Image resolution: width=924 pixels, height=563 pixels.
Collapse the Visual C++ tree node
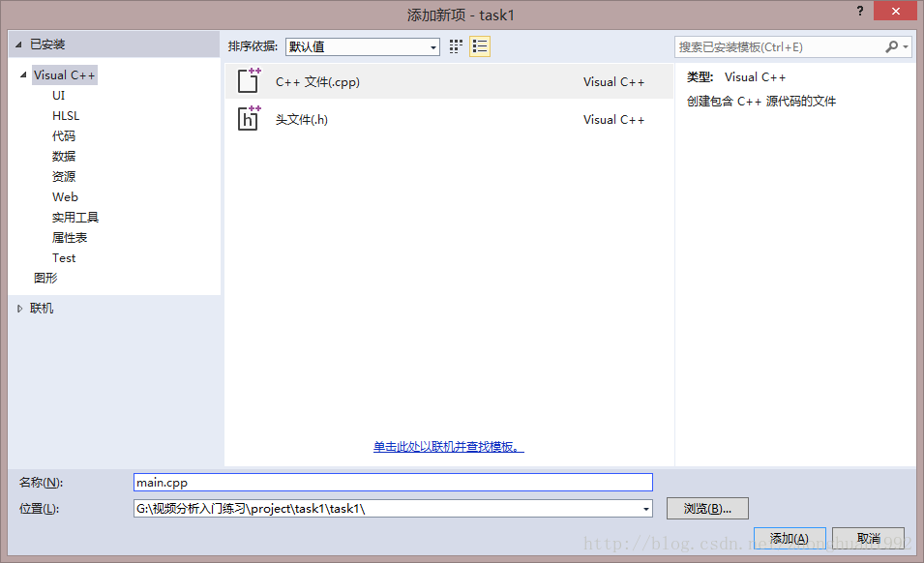click(23, 75)
